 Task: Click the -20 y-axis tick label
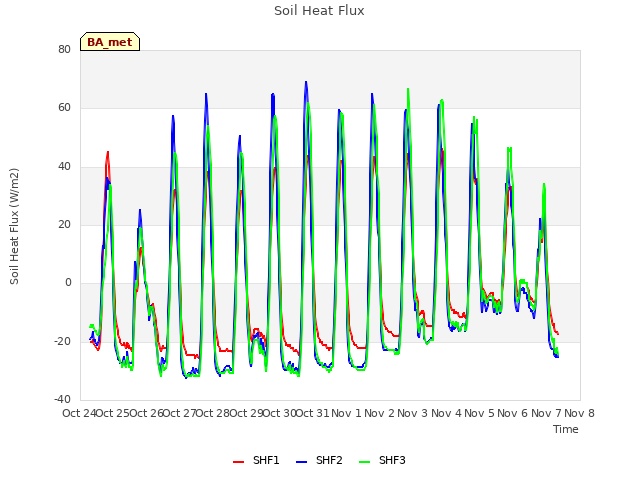pyautogui.click(x=62, y=341)
